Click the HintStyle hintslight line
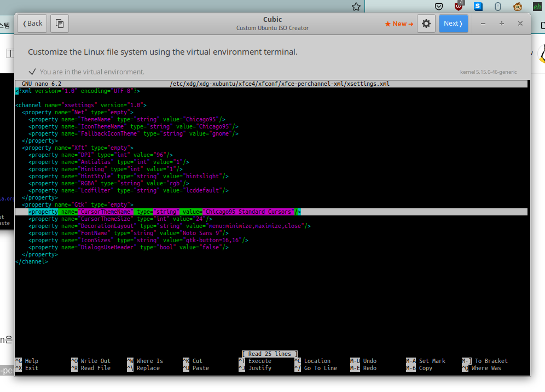Viewport: 545px width, 392px height. pos(129,177)
